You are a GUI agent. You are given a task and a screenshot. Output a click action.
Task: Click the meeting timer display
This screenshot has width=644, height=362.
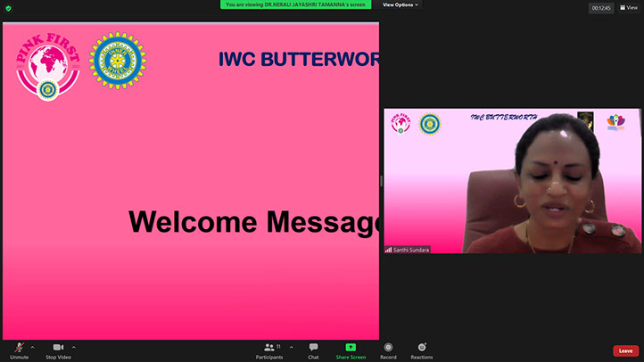[601, 8]
